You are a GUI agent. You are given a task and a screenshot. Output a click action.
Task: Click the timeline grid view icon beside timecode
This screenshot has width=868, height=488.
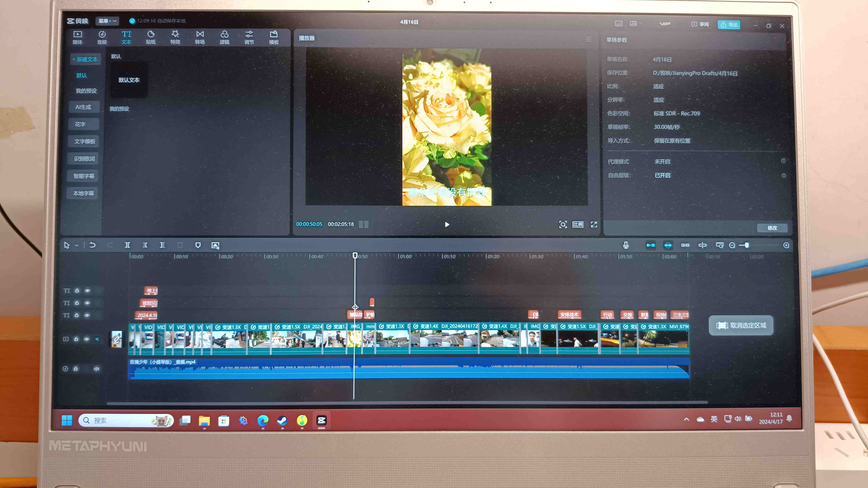pos(364,224)
